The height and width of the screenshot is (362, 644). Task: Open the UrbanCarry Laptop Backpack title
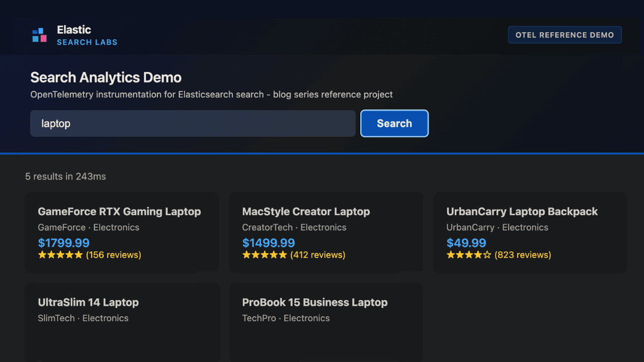tap(522, 212)
